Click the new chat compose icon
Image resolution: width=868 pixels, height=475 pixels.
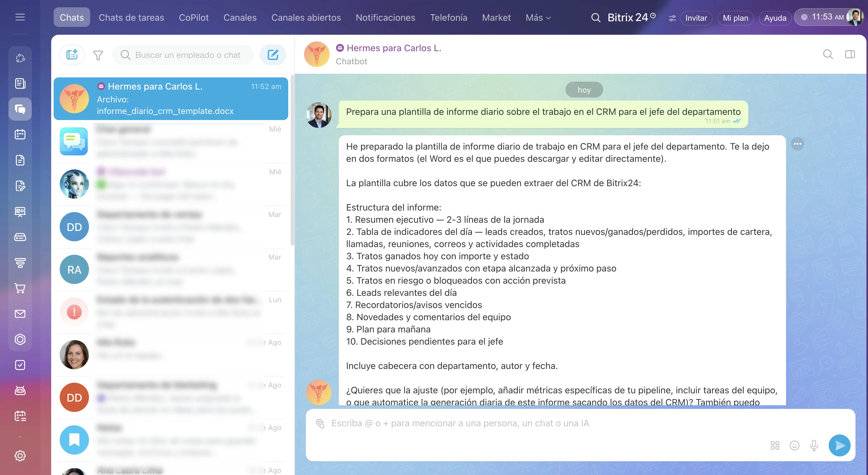(x=273, y=55)
